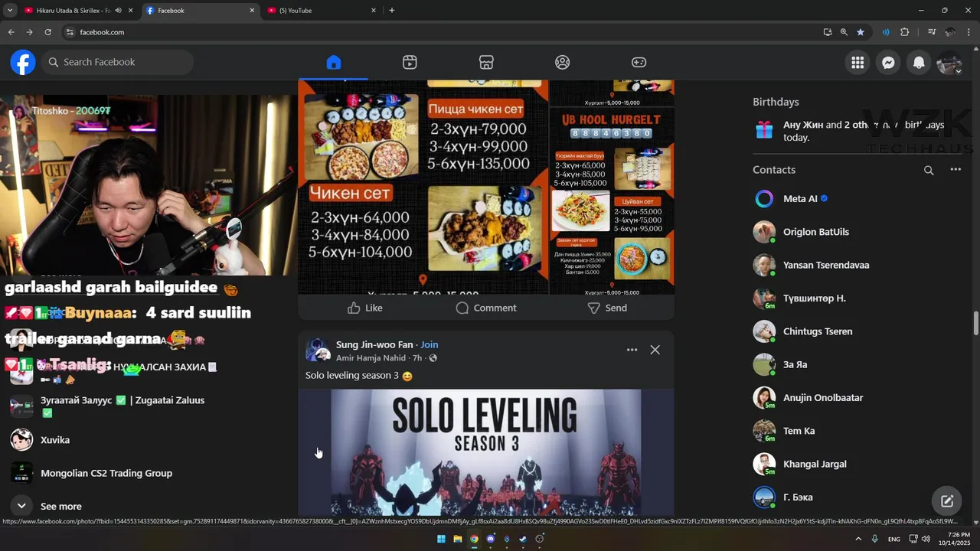Viewport: 980px width, 551px height.
Task: Open File Explorer from the taskbar
Action: (x=458, y=539)
